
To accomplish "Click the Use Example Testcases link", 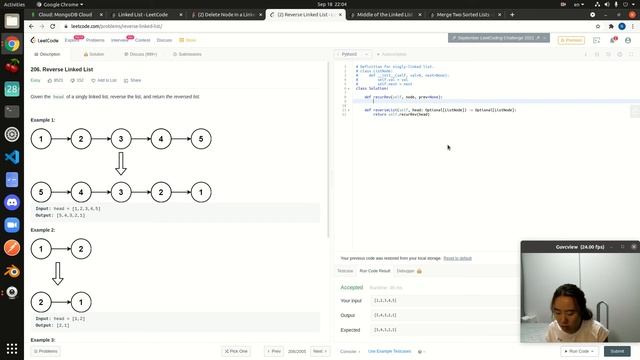I will tap(389, 351).
